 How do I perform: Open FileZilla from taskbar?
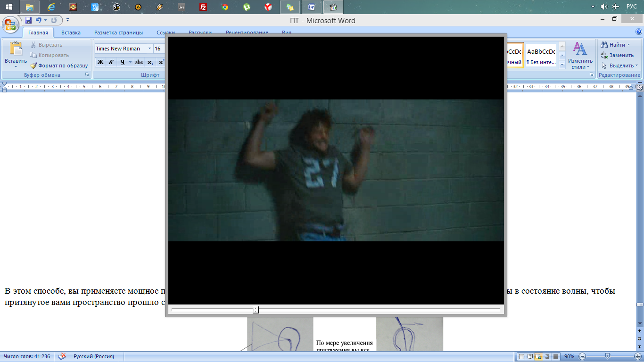coord(203,7)
